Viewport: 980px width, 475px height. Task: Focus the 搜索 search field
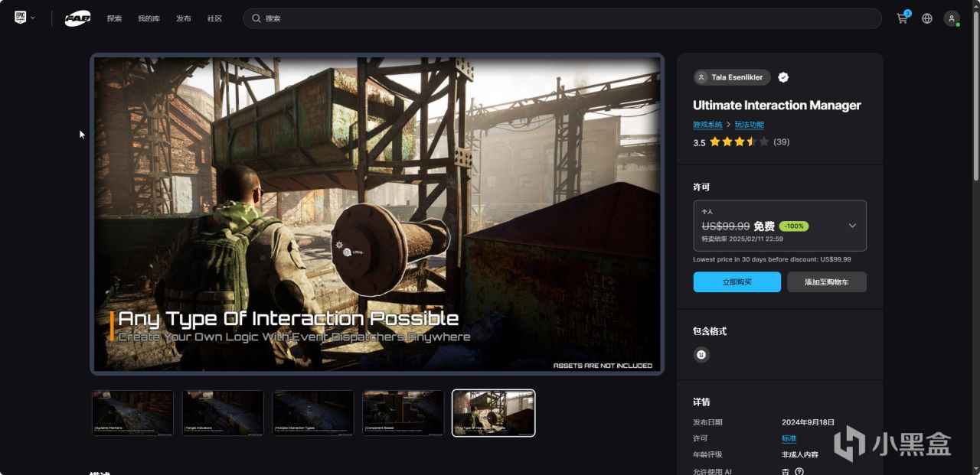coord(562,18)
